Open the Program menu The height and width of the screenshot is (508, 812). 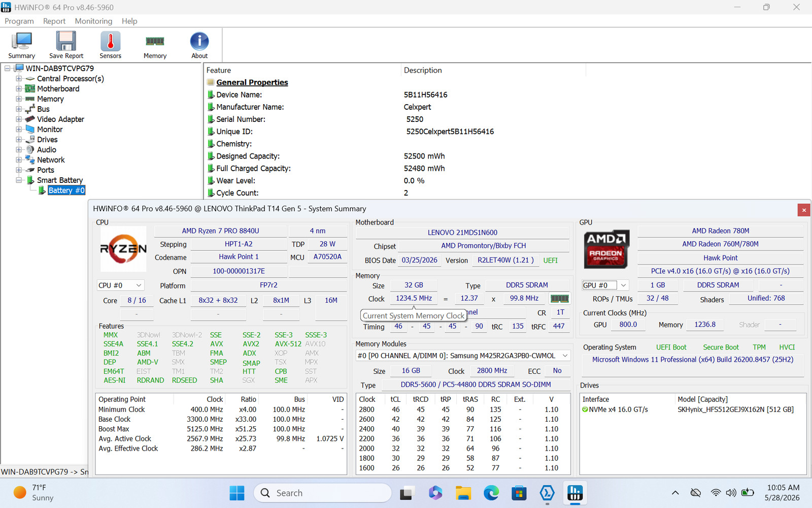point(19,21)
